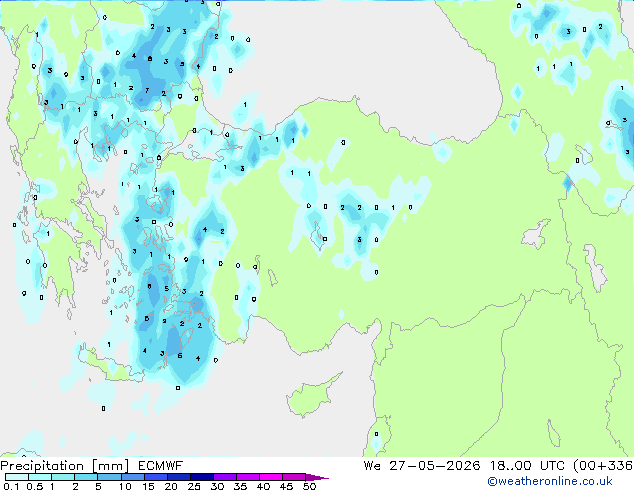Image resolution: width=634 pixels, height=490 pixels.
Task: Click the '(00+336' forecast offset text
Action: point(603,466)
